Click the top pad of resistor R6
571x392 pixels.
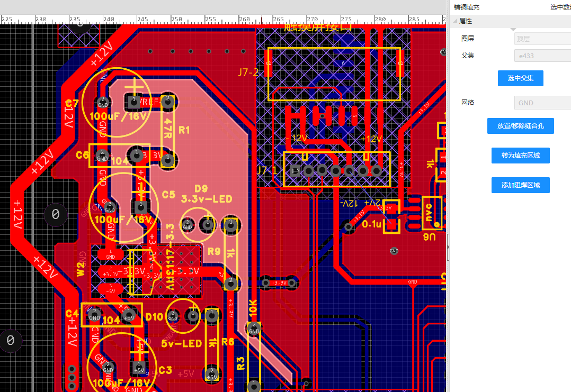click(x=212, y=316)
